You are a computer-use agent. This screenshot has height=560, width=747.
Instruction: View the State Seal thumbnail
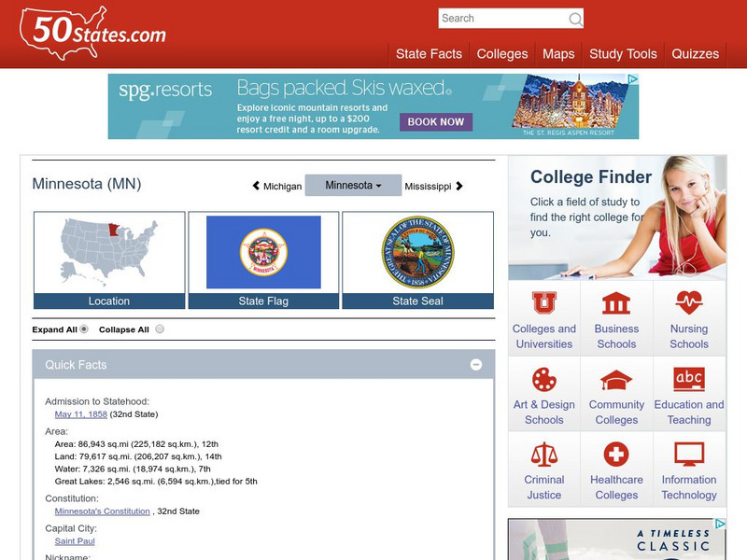point(417,260)
